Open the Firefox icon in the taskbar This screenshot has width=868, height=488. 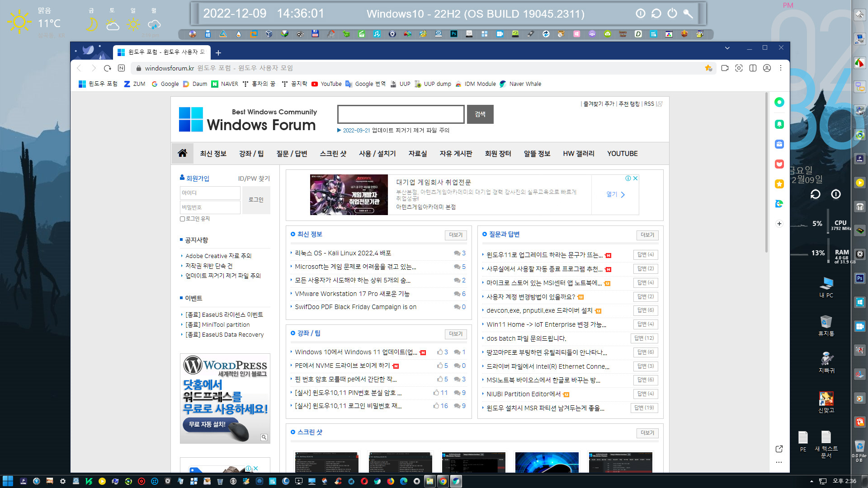(390, 481)
